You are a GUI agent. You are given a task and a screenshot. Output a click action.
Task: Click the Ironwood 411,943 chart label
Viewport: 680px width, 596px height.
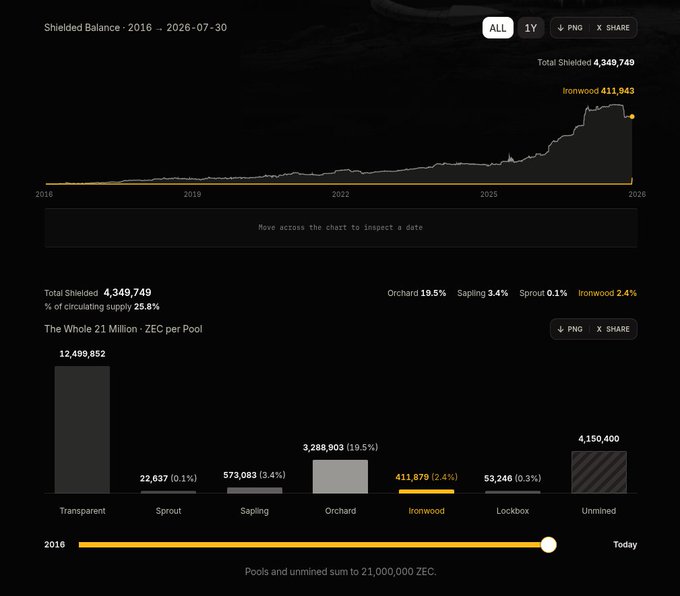pyautogui.click(x=598, y=91)
